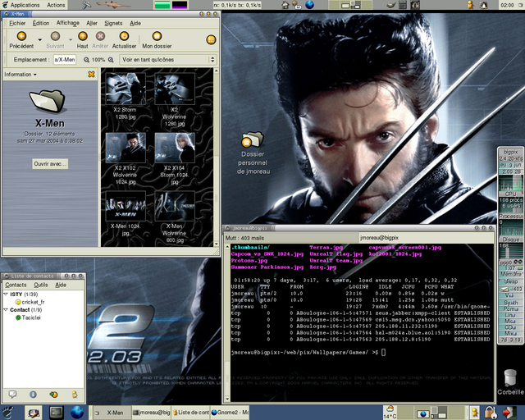This screenshot has height=420, width=525.
Task: Click the green add-contact icon in contact list
Action: (53, 395)
